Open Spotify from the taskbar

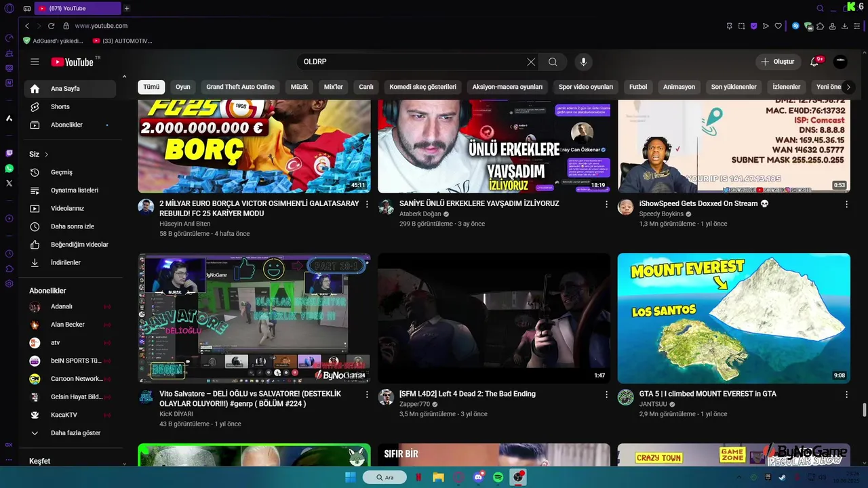coord(498,477)
